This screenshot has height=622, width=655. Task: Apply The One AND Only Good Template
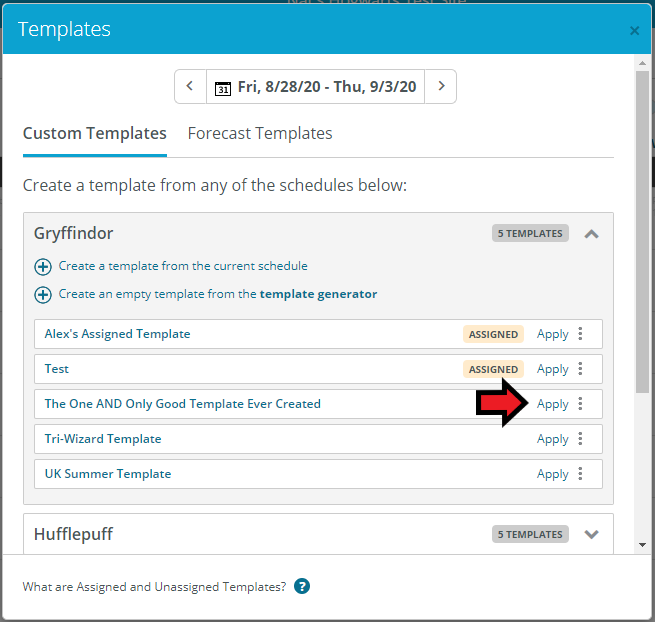552,404
